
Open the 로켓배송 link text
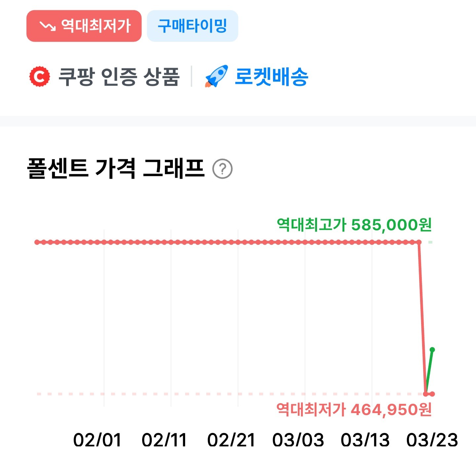pos(271,77)
